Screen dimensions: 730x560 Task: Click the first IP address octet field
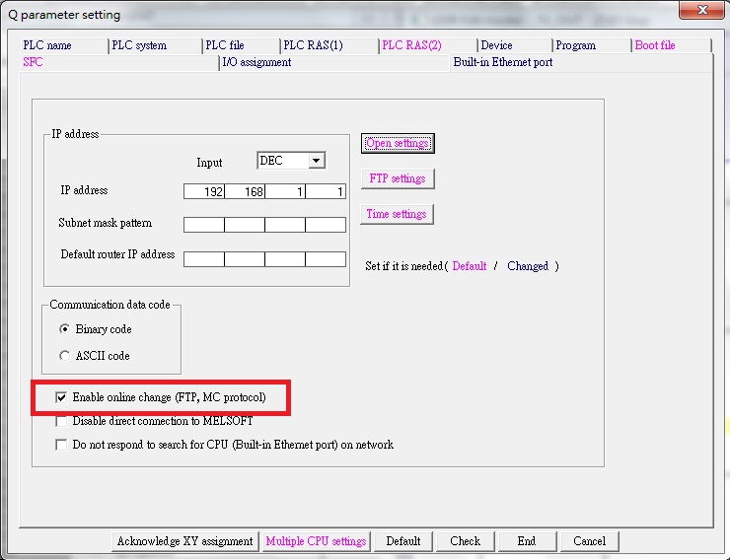pyautogui.click(x=204, y=191)
